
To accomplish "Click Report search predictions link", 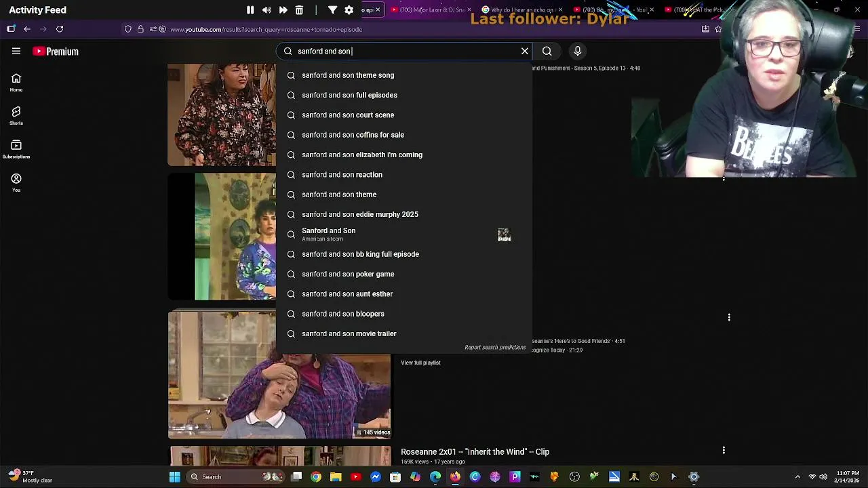I will 495,347.
